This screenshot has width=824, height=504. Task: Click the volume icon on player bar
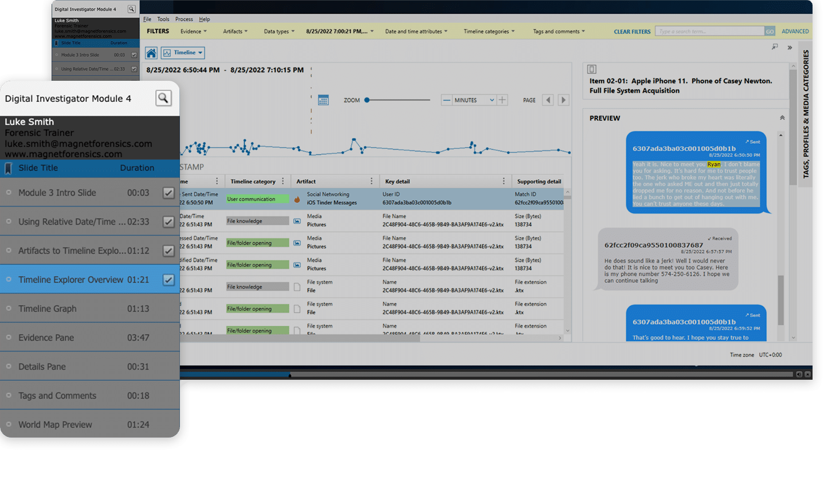tap(799, 375)
